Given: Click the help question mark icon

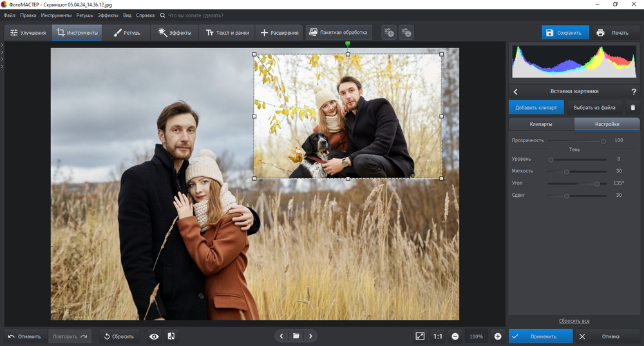Looking at the screenshot, I should [634, 92].
